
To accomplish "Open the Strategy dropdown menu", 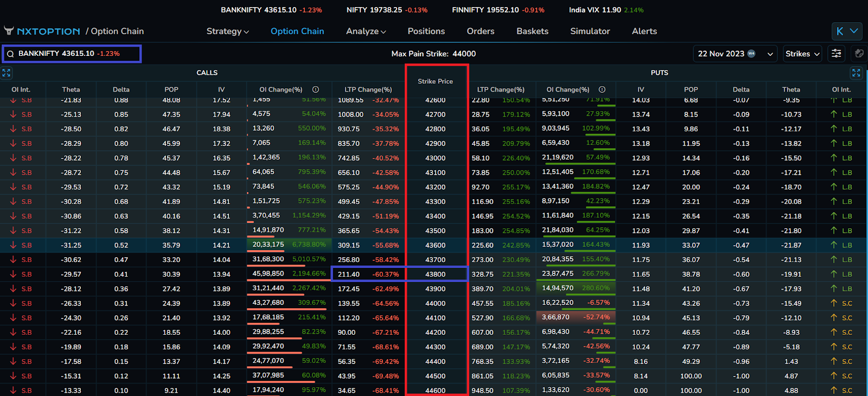I will pyautogui.click(x=227, y=31).
